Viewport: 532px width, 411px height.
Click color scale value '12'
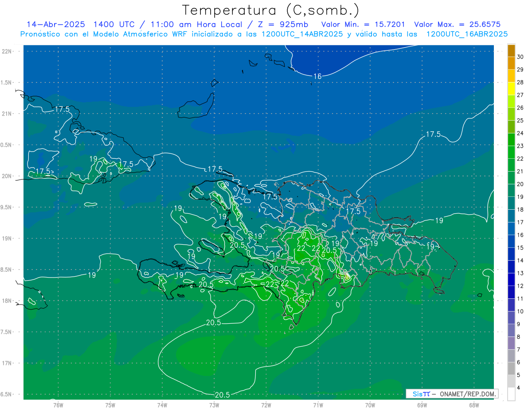pyautogui.click(x=520, y=286)
